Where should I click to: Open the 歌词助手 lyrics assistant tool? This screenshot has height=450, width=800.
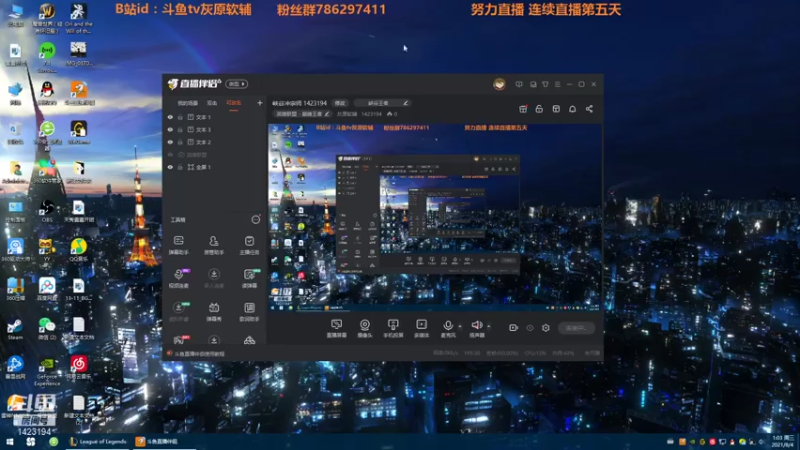tap(249, 311)
